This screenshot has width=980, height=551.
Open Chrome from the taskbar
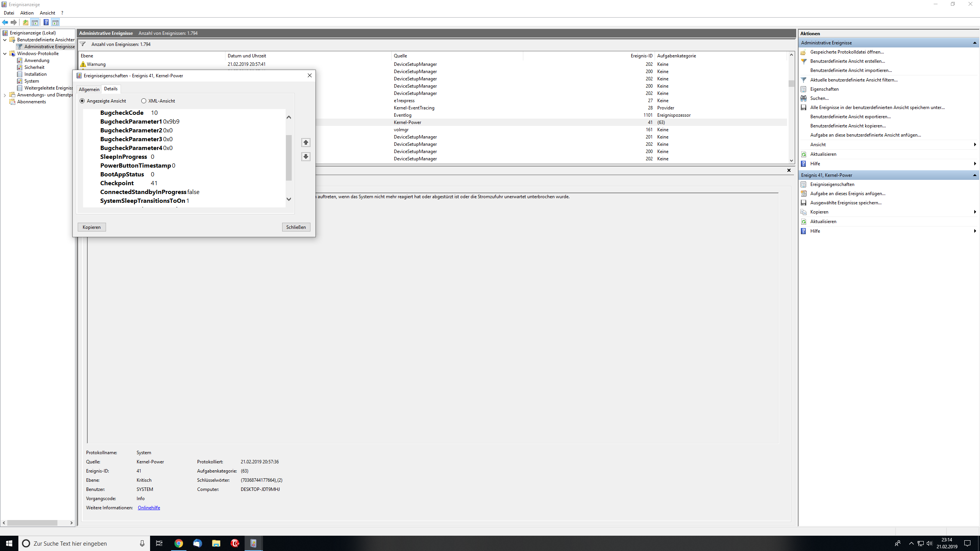click(x=178, y=543)
